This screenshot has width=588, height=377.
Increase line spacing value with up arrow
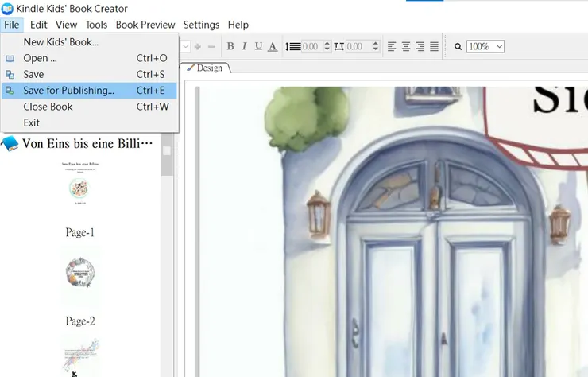tap(327, 43)
